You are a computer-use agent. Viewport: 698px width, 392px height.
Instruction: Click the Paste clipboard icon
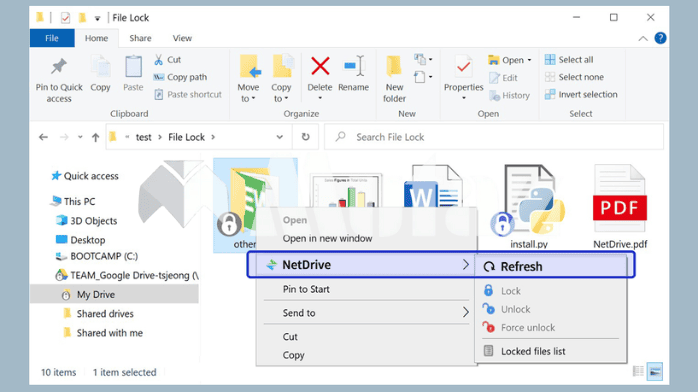tap(133, 67)
